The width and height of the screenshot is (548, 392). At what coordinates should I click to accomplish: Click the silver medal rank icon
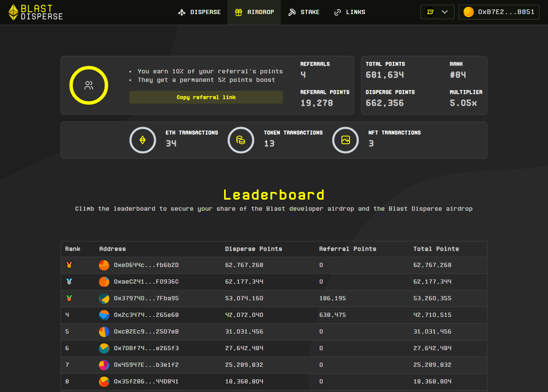tap(69, 282)
